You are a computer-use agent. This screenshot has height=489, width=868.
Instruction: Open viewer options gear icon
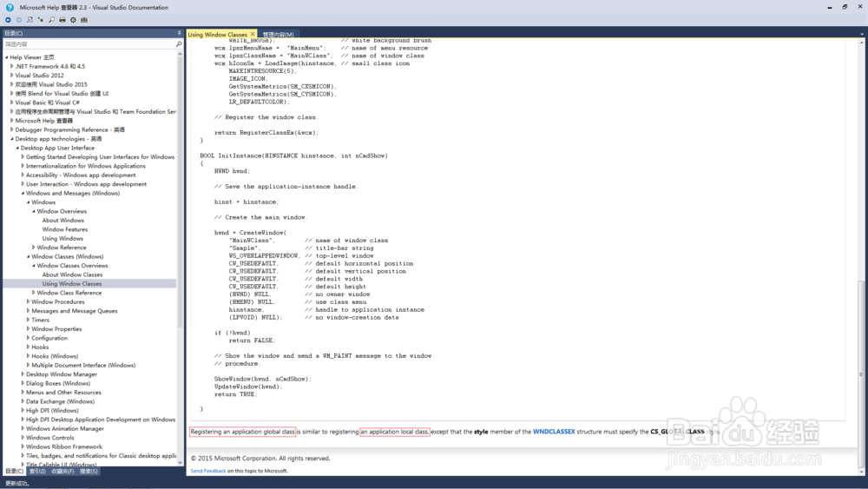[x=73, y=20]
